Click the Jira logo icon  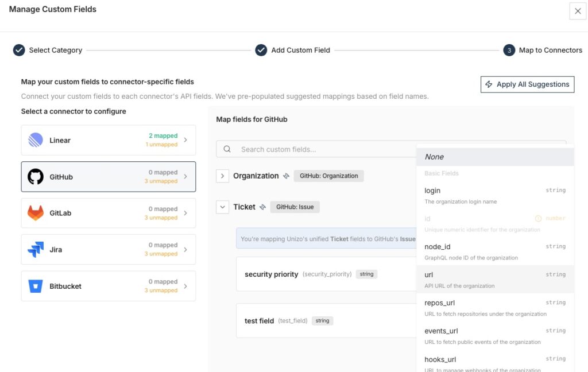pyautogui.click(x=36, y=250)
